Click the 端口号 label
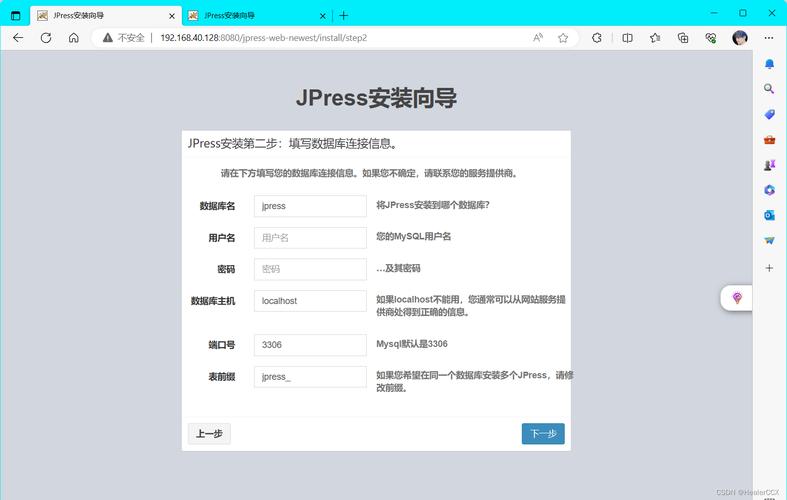 coord(222,345)
